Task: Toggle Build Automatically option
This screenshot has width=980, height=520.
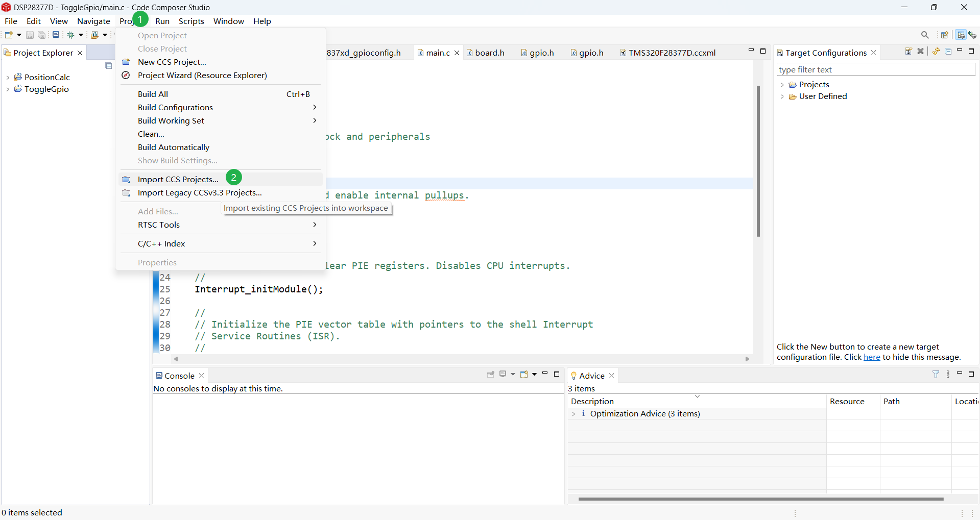Action: (x=174, y=147)
